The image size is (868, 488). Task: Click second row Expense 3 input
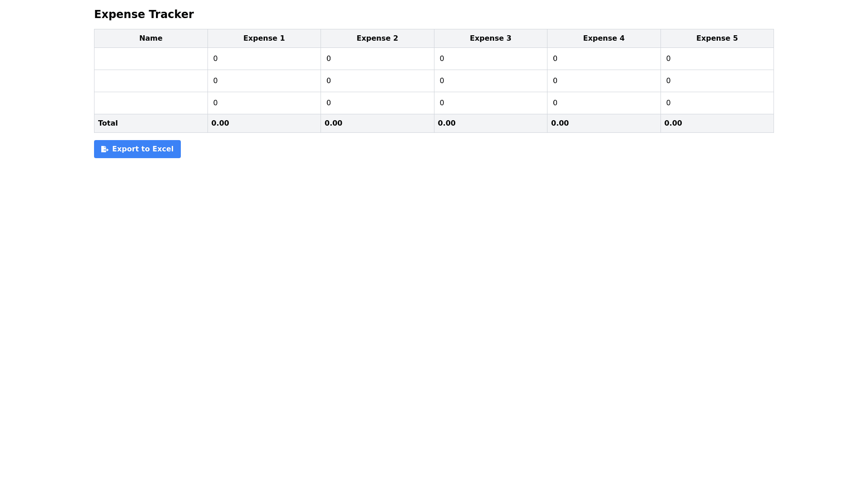click(491, 81)
